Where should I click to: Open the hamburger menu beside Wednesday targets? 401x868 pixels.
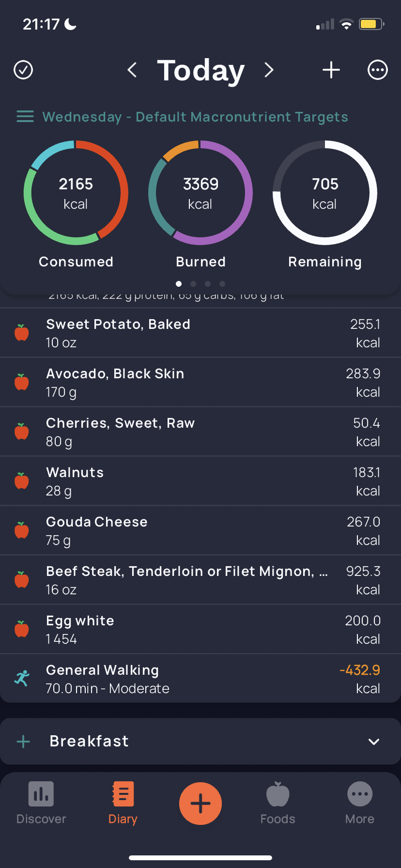pos(25,117)
